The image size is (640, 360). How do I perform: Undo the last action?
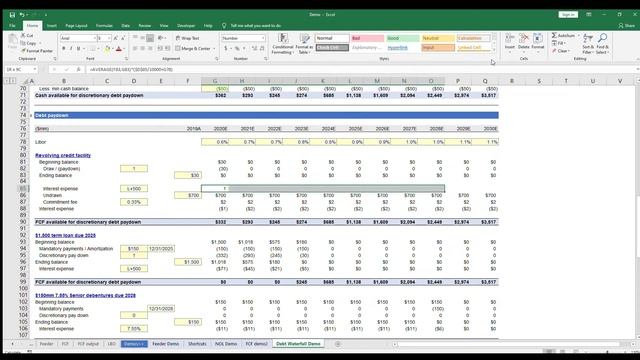22,15
